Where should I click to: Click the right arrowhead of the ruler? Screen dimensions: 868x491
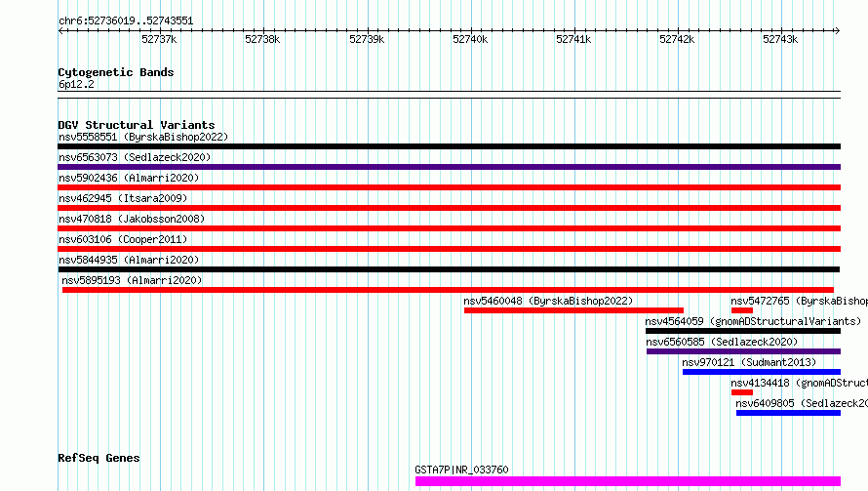pos(837,30)
